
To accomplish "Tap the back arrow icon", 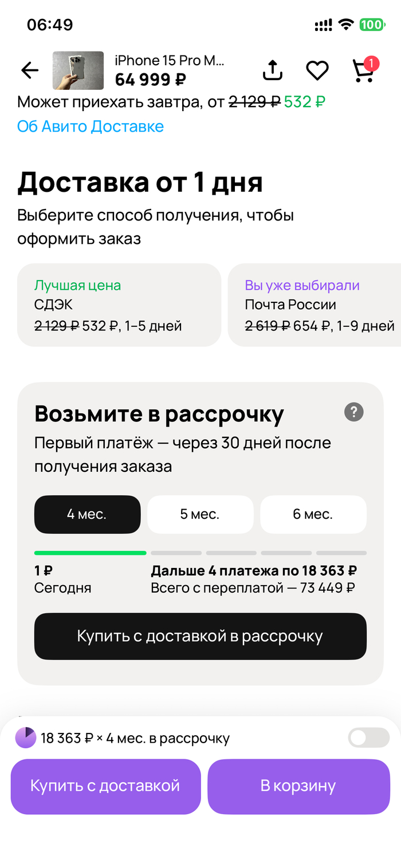I will (x=30, y=70).
